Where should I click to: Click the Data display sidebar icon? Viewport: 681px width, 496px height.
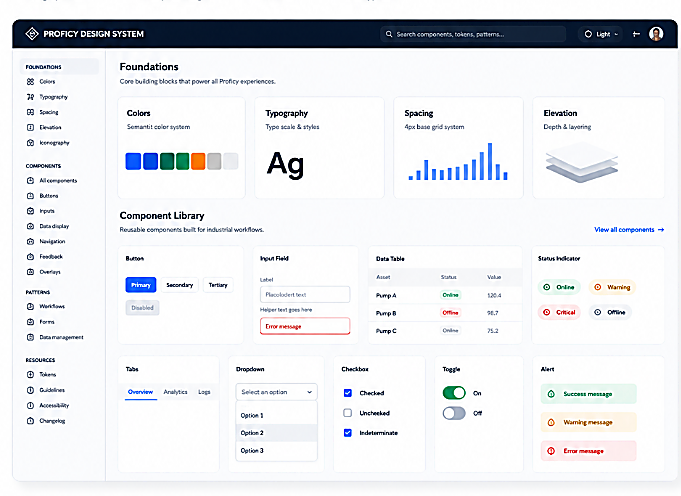point(30,226)
